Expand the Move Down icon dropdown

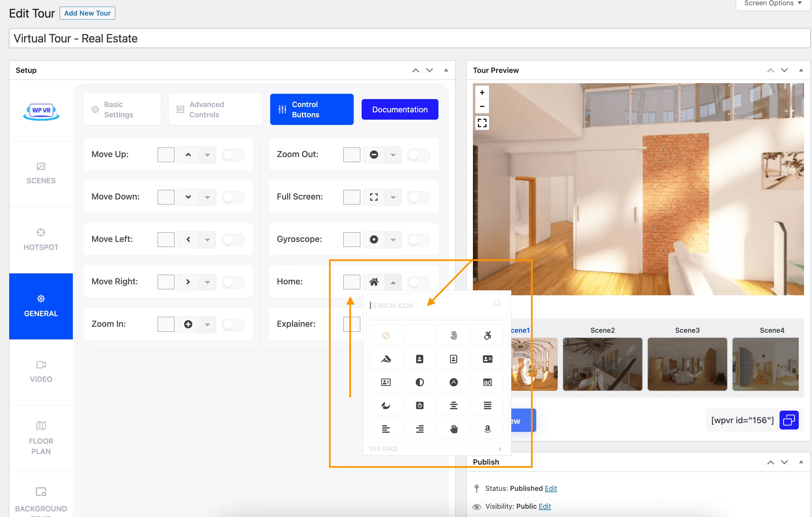point(207,196)
